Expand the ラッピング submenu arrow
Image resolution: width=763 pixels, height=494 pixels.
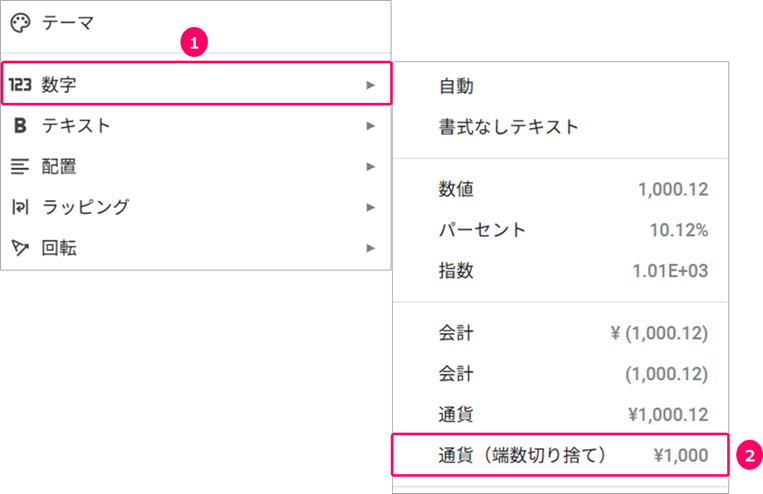[x=371, y=207]
